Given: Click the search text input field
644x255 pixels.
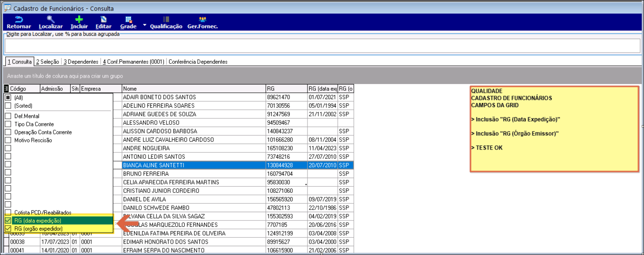Looking at the screenshot, I should (322, 46).
